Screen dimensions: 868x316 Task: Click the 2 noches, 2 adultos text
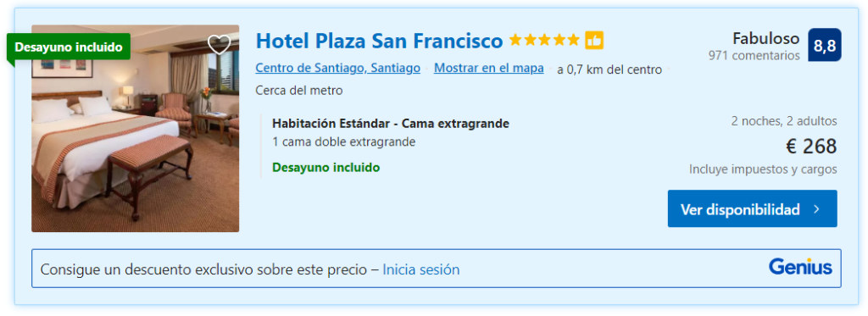(784, 121)
